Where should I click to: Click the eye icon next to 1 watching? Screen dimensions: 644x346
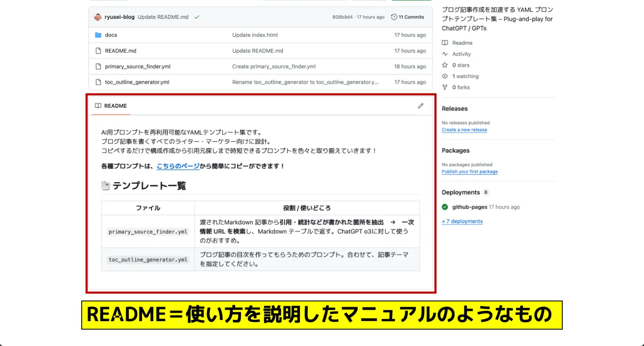[x=445, y=76]
